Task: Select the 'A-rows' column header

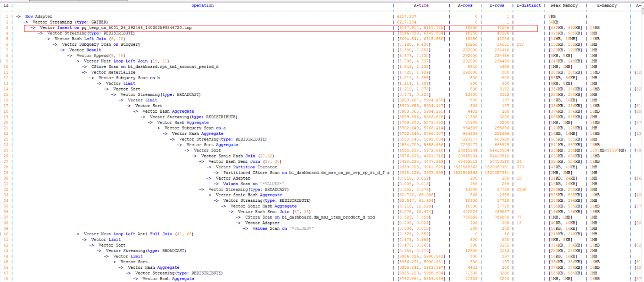Action: pos(466,5)
